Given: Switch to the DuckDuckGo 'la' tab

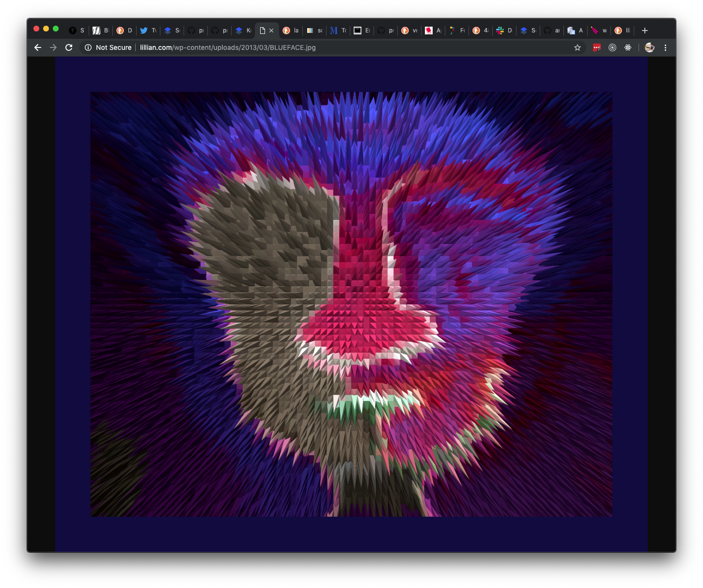Looking at the screenshot, I should tap(291, 31).
